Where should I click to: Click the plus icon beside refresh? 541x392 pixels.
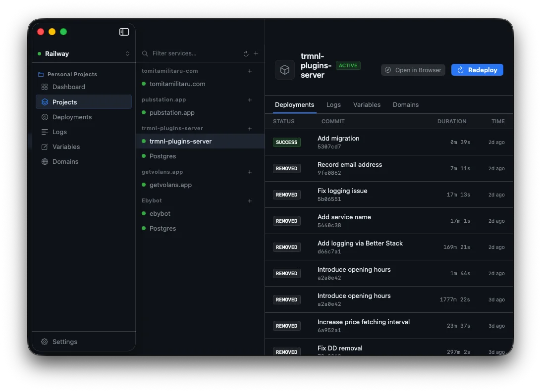[x=256, y=53]
